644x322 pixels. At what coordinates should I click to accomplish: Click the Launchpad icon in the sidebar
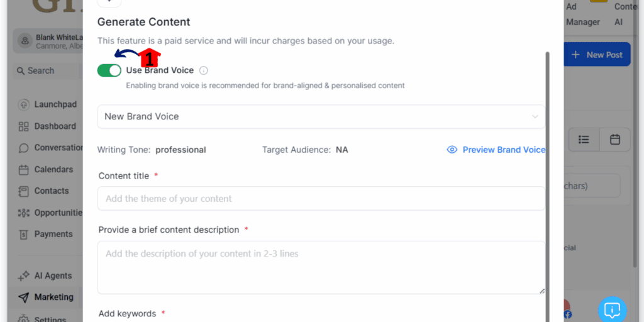(x=24, y=104)
